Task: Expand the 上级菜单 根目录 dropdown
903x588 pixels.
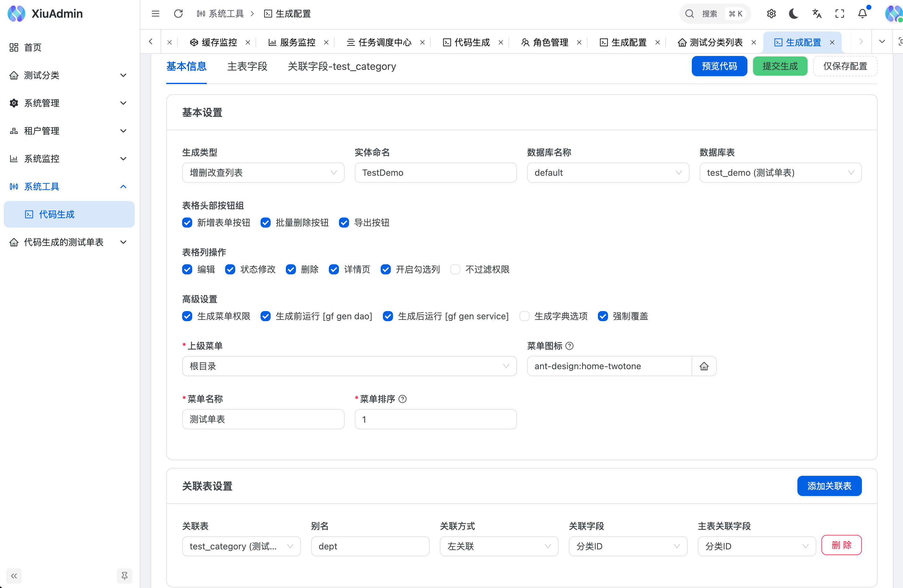Action: point(349,366)
